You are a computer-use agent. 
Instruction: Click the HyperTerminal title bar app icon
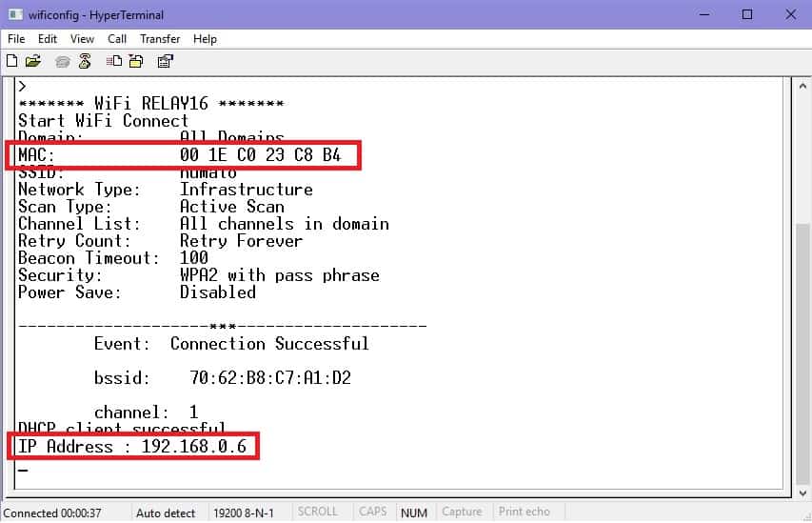(x=14, y=14)
